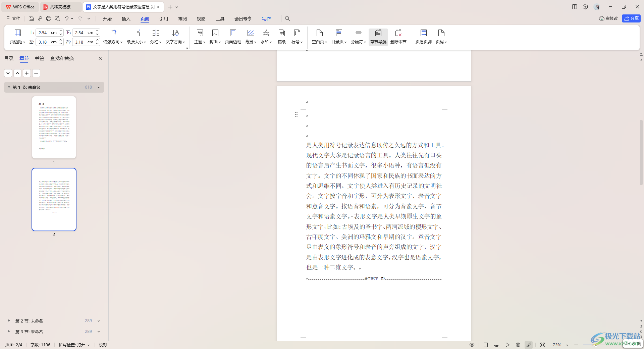The height and width of the screenshot is (349, 644).
Task: Open the 文件 file menu
Action: point(13,18)
